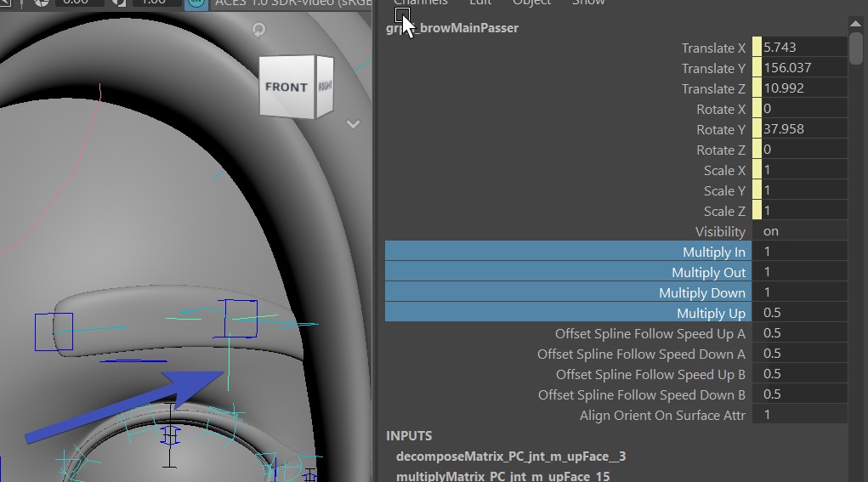Select the highlighted Multiply Out channel
This screenshot has width=868, height=482.
568,271
